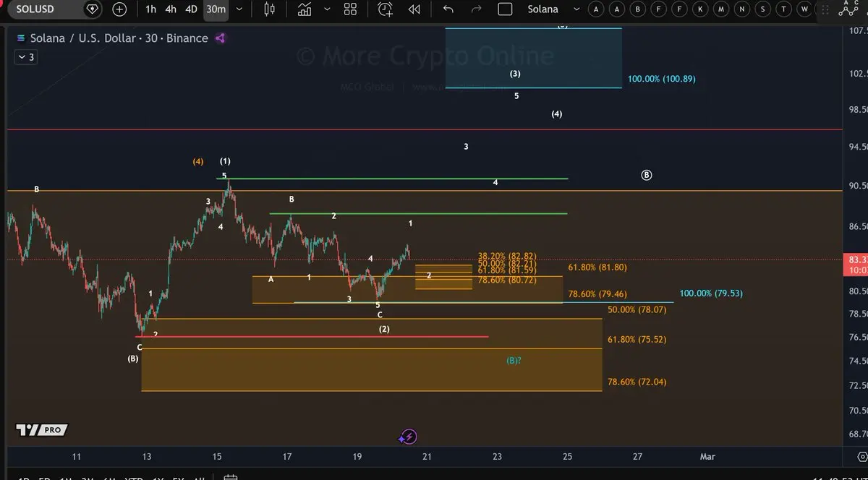
Task: Open the candlestick chart style selector
Action: pos(270,9)
